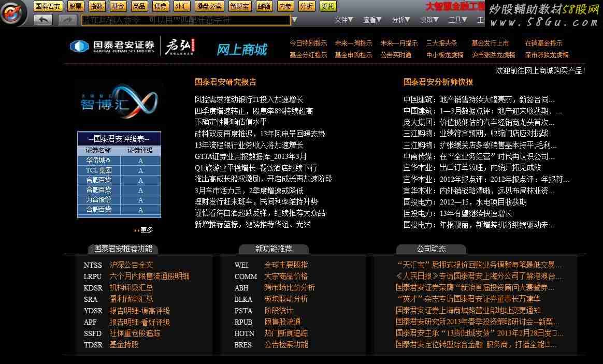The height and width of the screenshot is (364, 603).
Task: Open 基金分红提示 link
Action: click(x=308, y=55)
